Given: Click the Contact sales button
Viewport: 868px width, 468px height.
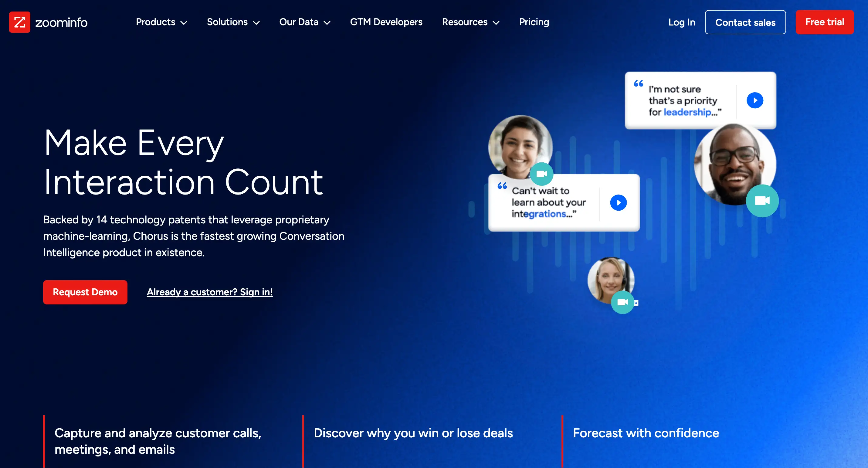Looking at the screenshot, I should click(745, 22).
